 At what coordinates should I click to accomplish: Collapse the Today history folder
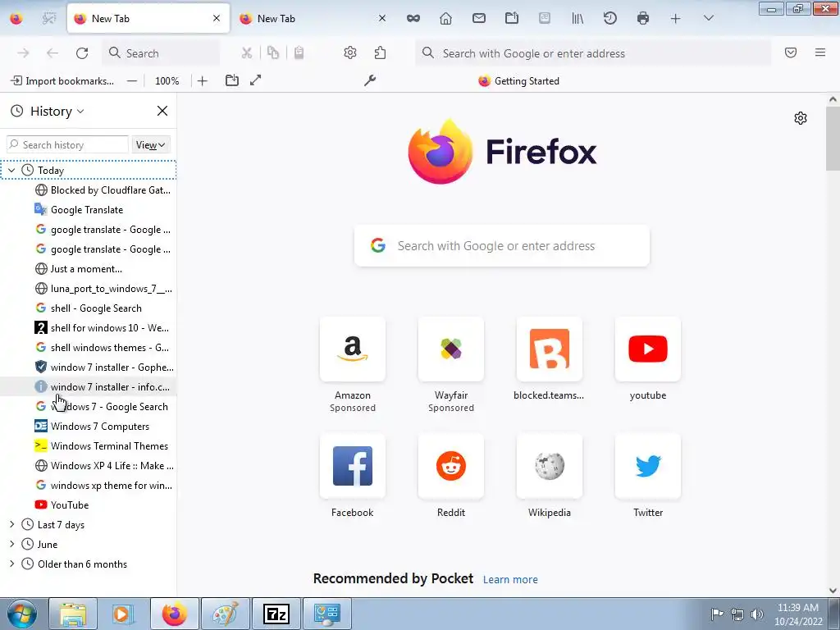tap(11, 171)
